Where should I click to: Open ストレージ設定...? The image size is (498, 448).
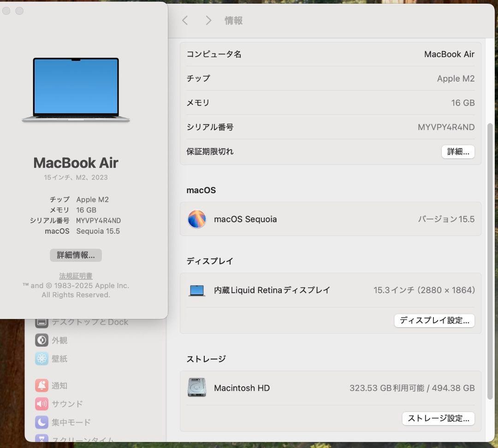[x=438, y=419]
